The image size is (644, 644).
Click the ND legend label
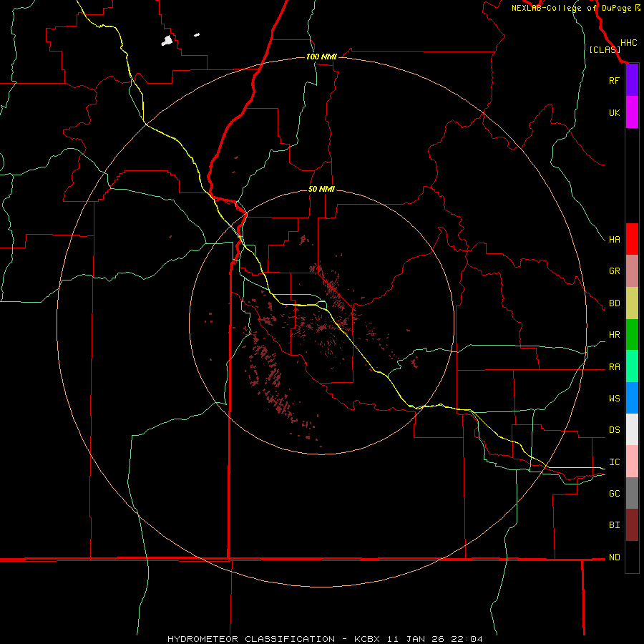[x=614, y=557]
